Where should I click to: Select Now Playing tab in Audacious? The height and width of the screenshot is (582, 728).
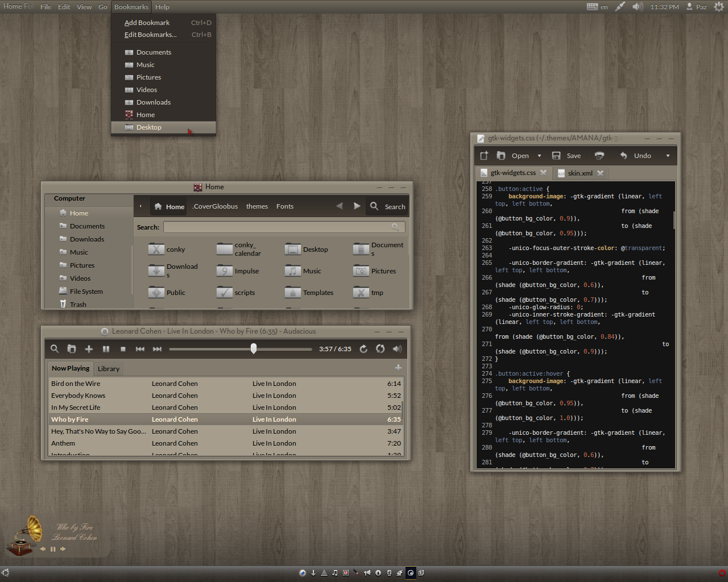71,368
